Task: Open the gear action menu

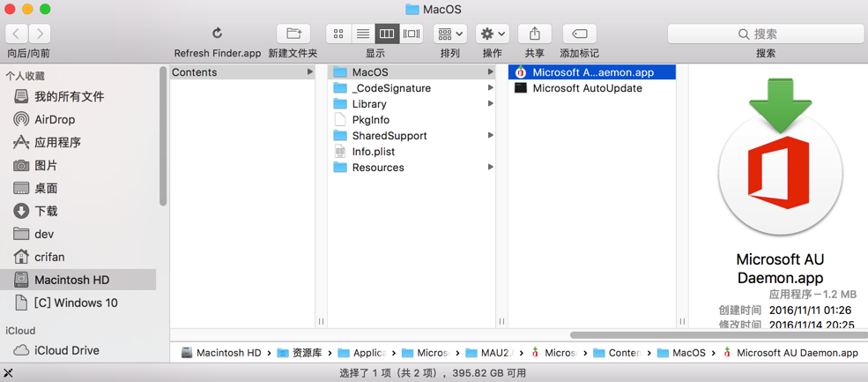Action: 492,34
